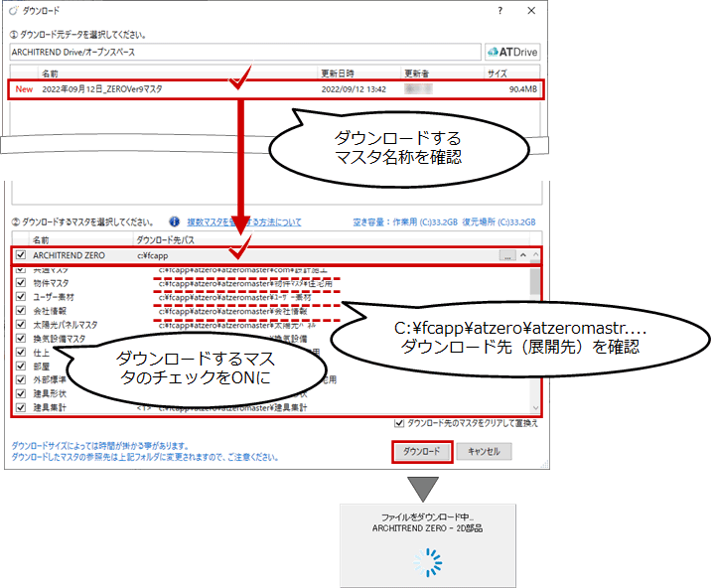
Task: Click the 名前 column header in source list
Action: point(50,73)
